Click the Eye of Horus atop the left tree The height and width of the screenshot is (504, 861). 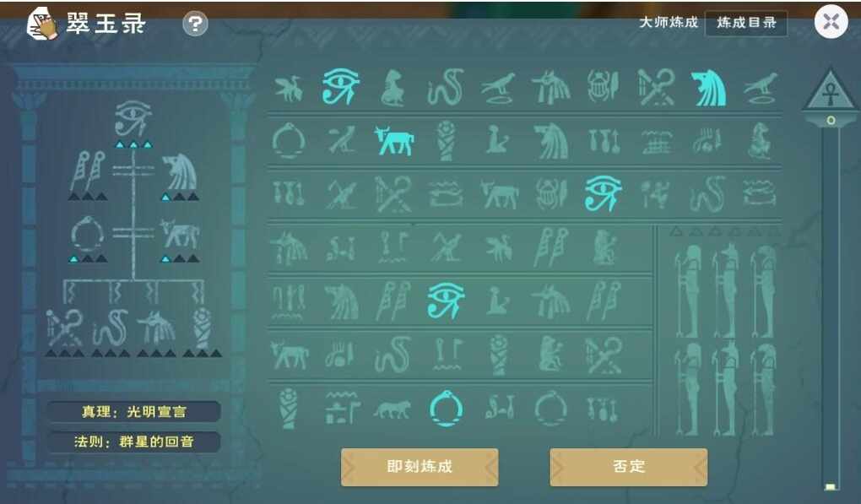pyautogui.click(x=133, y=118)
